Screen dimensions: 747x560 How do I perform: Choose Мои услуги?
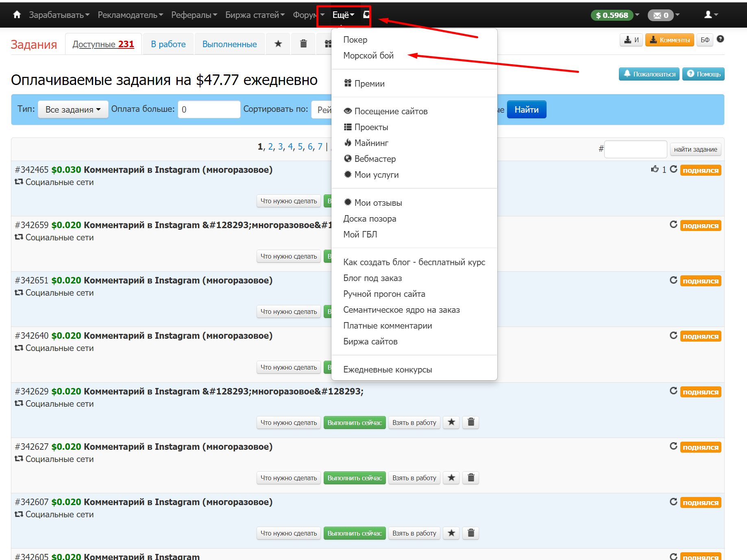point(371,175)
